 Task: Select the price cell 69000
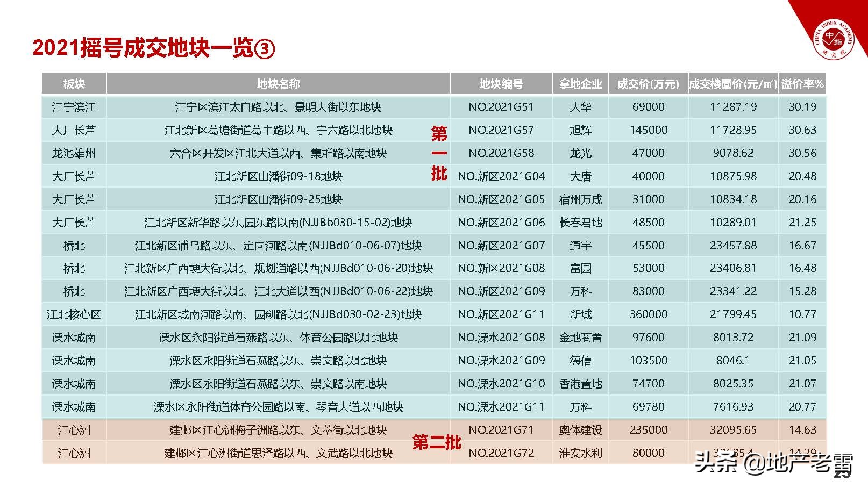coord(648,107)
